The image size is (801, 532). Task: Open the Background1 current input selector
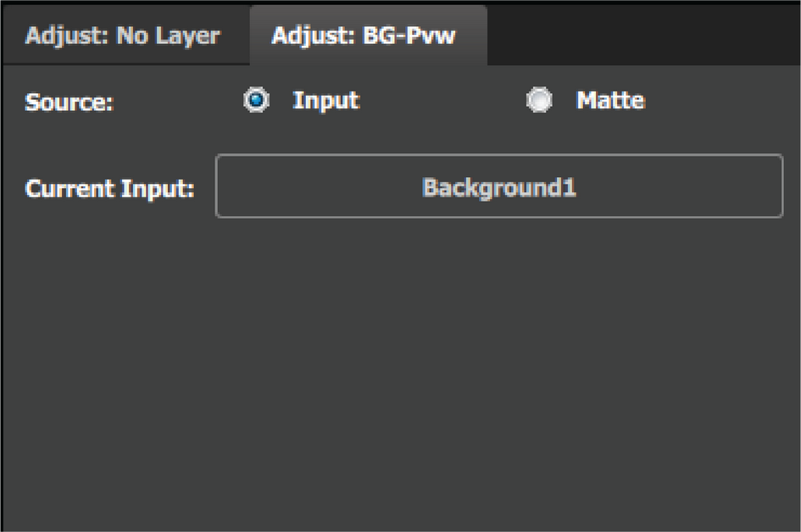pos(499,186)
